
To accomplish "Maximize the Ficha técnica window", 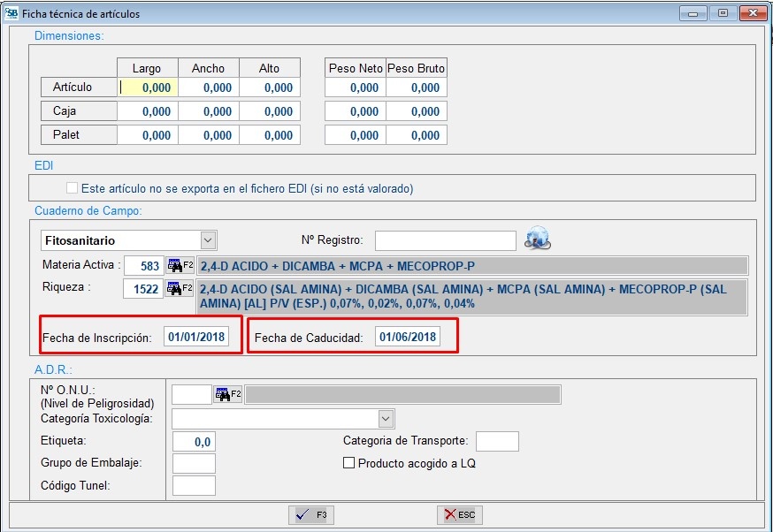I will tap(723, 13).
